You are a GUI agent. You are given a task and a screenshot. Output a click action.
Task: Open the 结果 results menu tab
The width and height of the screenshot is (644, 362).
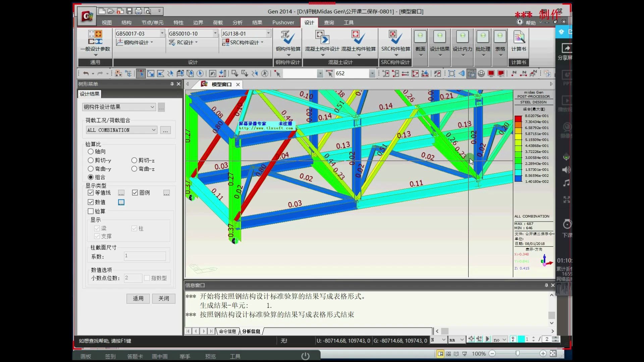[x=257, y=22]
